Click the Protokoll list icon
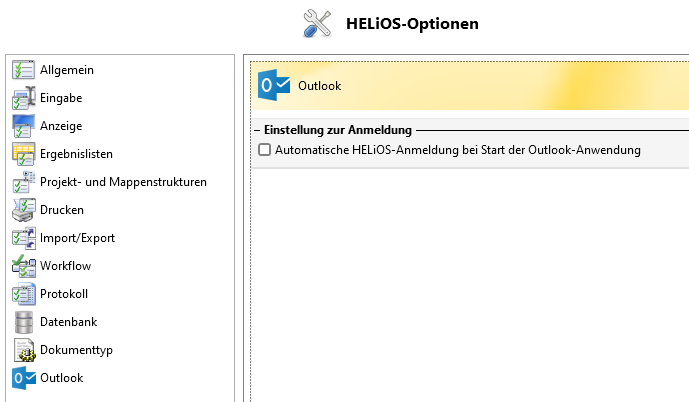The height and width of the screenshot is (402, 689). click(x=23, y=294)
